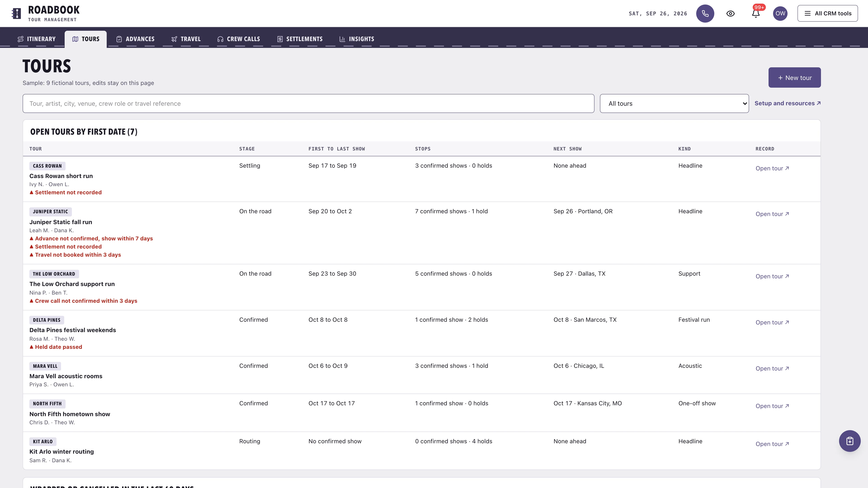Viewport: 868px width, 488px height.
Task: Click the New tour button
Action: pyautogui.click(x=795, y=77)
